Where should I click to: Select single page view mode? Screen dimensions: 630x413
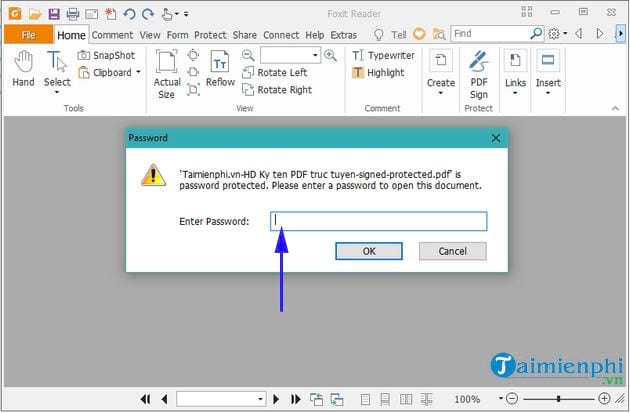(x=365, y=399)
